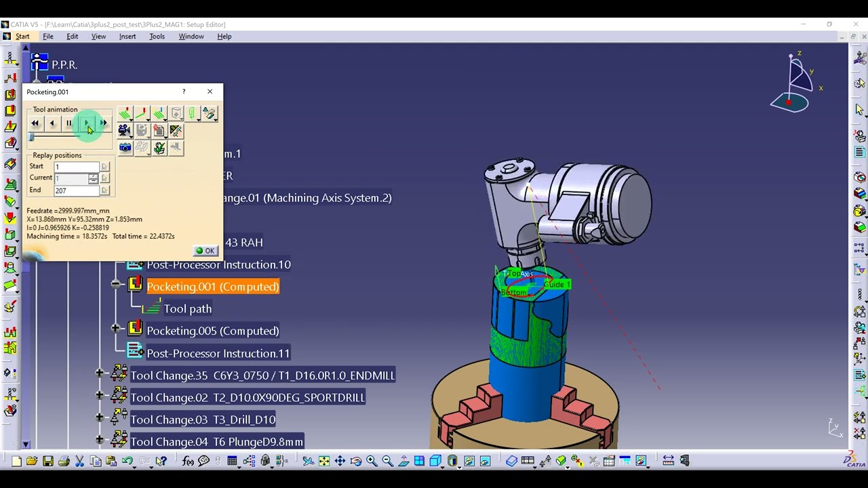Viewport: 868px width, 488px height.
Task: Open the Insert menu
Action: [x=127, y=37]
